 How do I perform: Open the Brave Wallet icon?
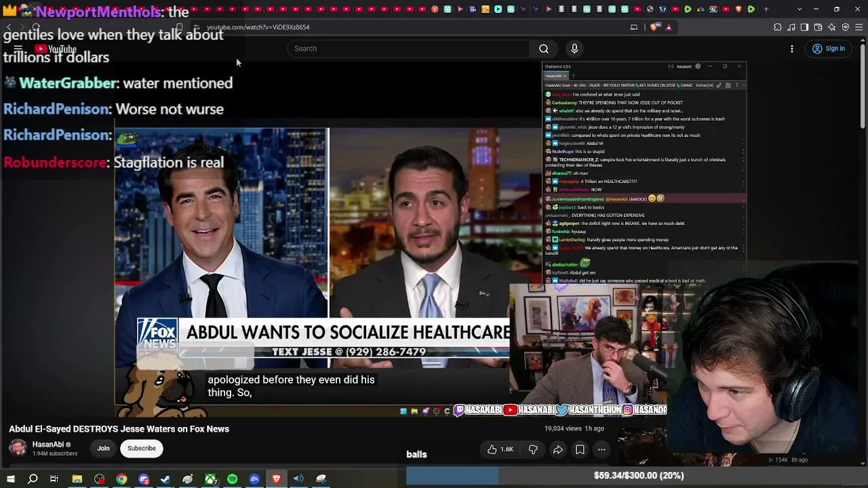click(818, 27)
